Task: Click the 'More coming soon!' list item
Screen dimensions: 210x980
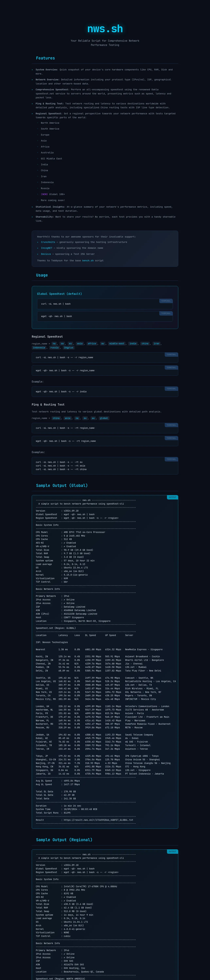Action: (x=53, y=200)
